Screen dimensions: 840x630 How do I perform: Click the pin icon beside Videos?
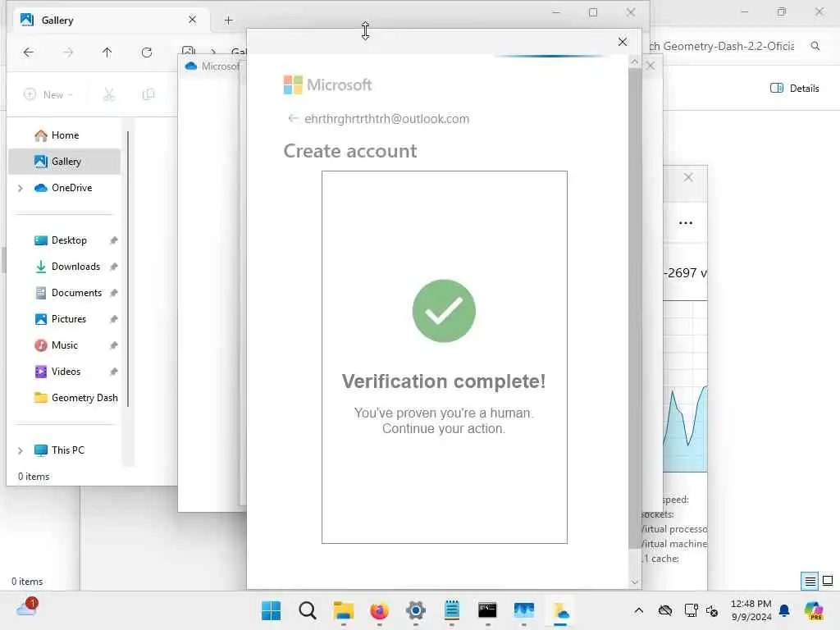click(x=113, y=372)
